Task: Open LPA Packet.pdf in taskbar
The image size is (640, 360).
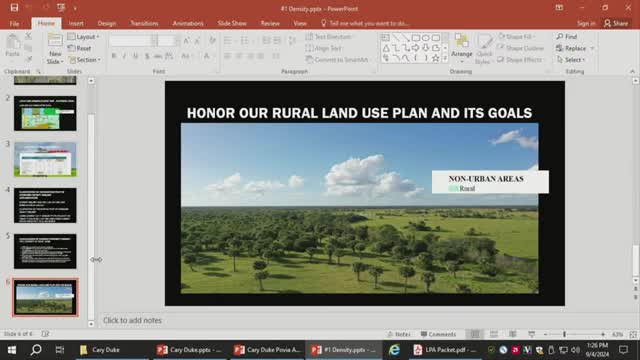Action: 445,350
